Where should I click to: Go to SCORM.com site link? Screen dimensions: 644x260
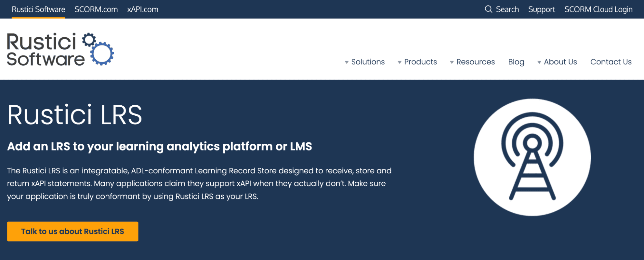pos(96,9)
